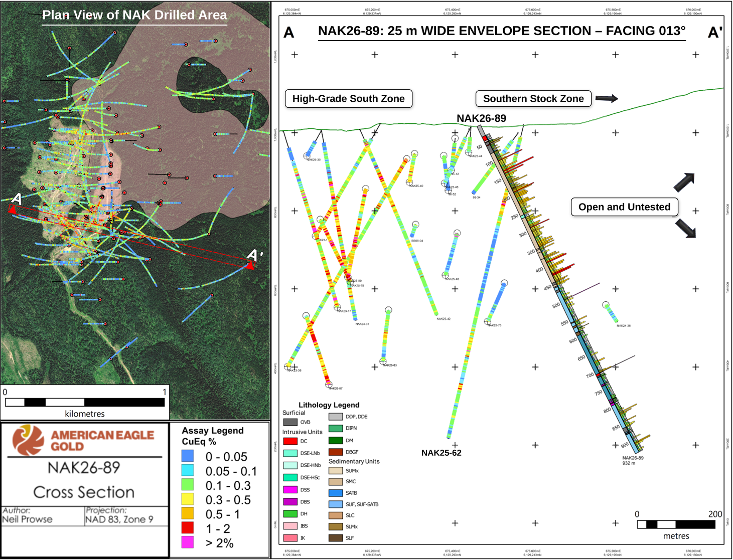This screenshot has height=560, width=733.
Task: Click the red triangle marker at section point A on plan view
Action: tap(12, 210)
